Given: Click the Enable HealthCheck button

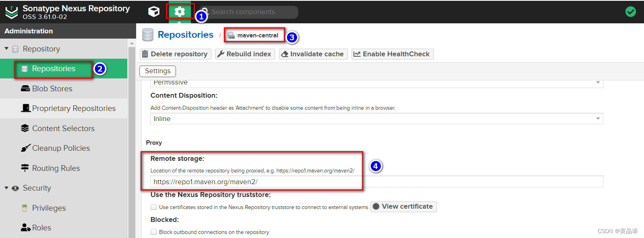Looking at the screenshot, I should [x=392, y=54].
